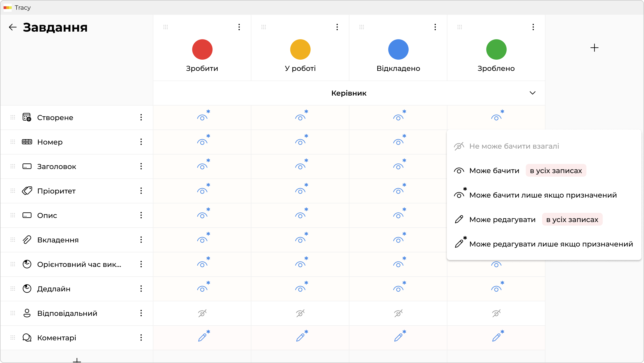Click the pencil edit icon for Коментарі in Відкладено
Viewport: 644px width, 363px height.
(x=399, y=337)
